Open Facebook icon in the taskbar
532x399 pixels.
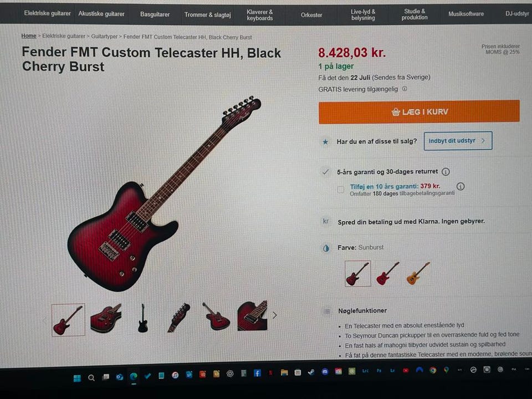pos(257,374)
